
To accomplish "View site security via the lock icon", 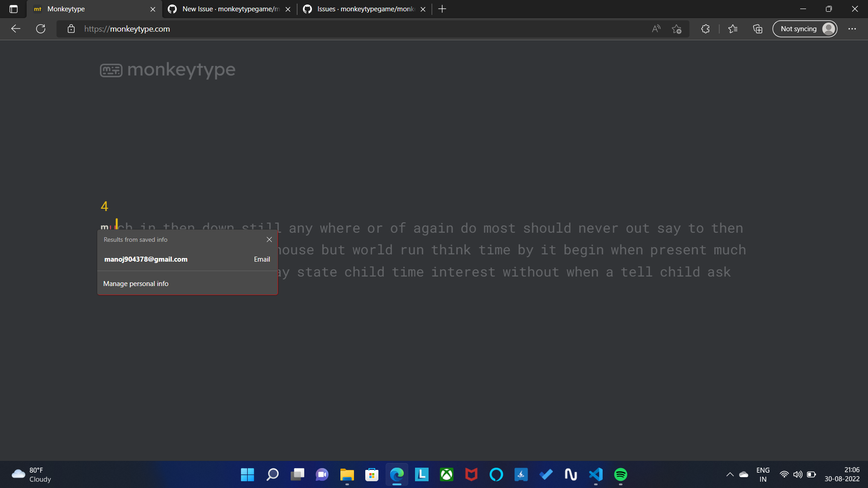I will (71, 28).
